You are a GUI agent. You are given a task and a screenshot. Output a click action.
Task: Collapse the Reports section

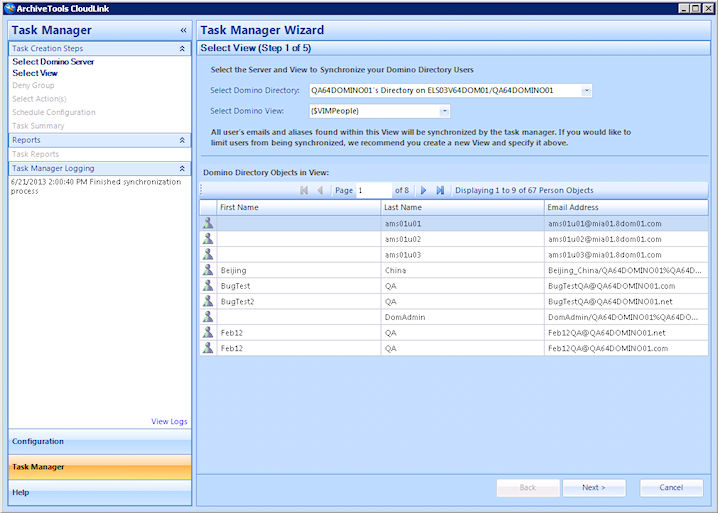[182, 140]
